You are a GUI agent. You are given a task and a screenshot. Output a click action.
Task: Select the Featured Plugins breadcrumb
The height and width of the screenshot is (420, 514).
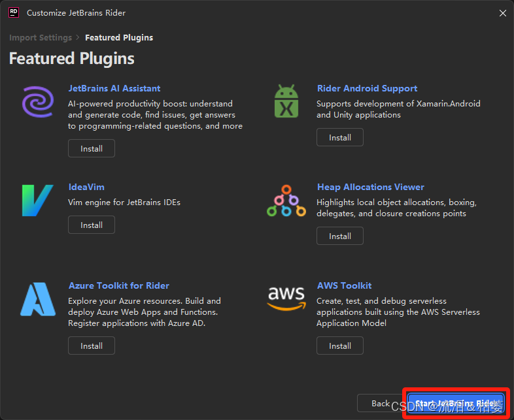119,38
